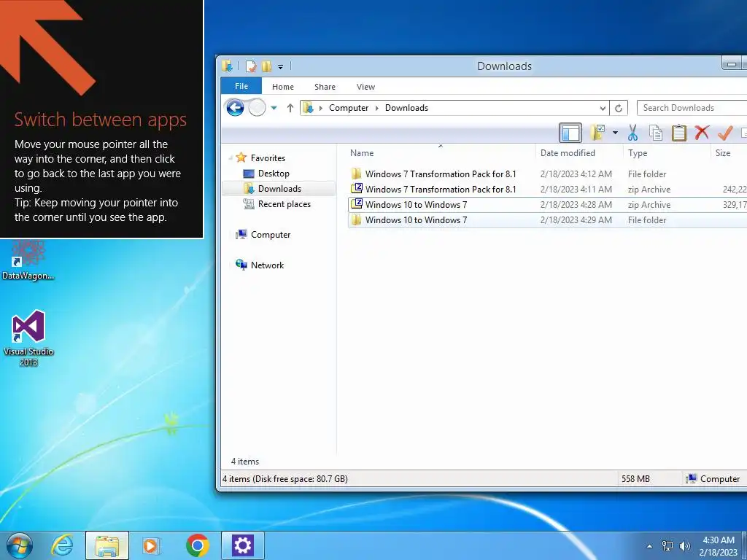Click the orange checkmark toolbar icon

click(724, 133)
